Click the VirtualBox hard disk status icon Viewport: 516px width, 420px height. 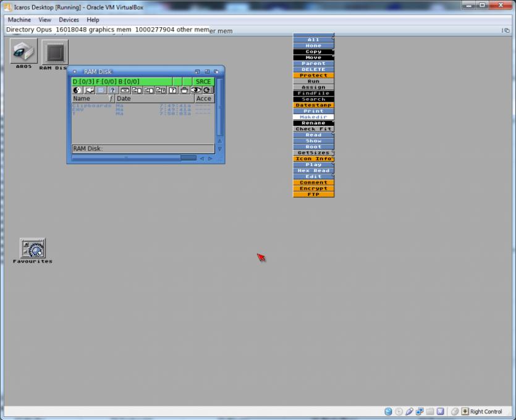(388, 411)
